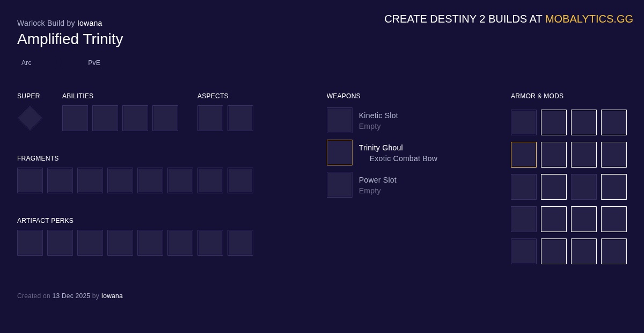Visit the MOBALYTICS.GG link
This screenshot has width=644, height=333.
tap(589, 19)
